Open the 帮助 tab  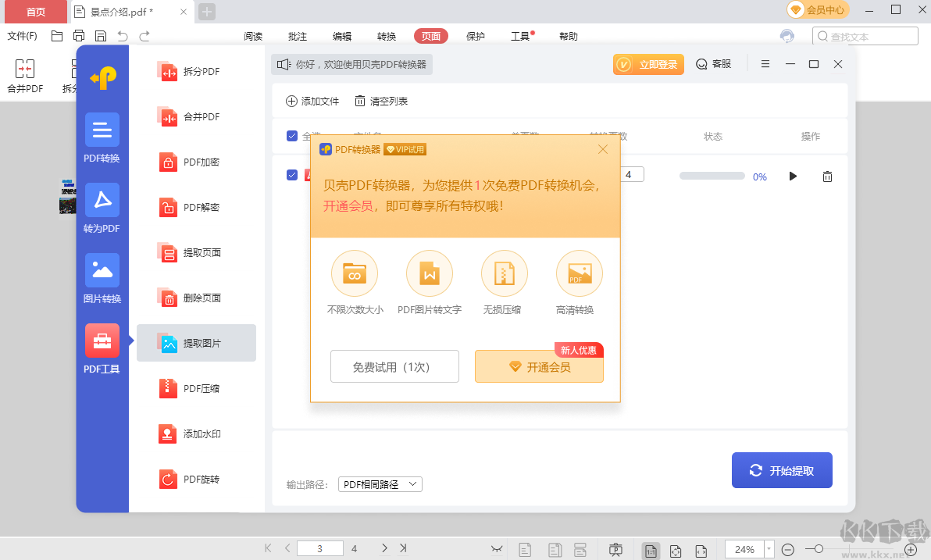pos(569,36)
